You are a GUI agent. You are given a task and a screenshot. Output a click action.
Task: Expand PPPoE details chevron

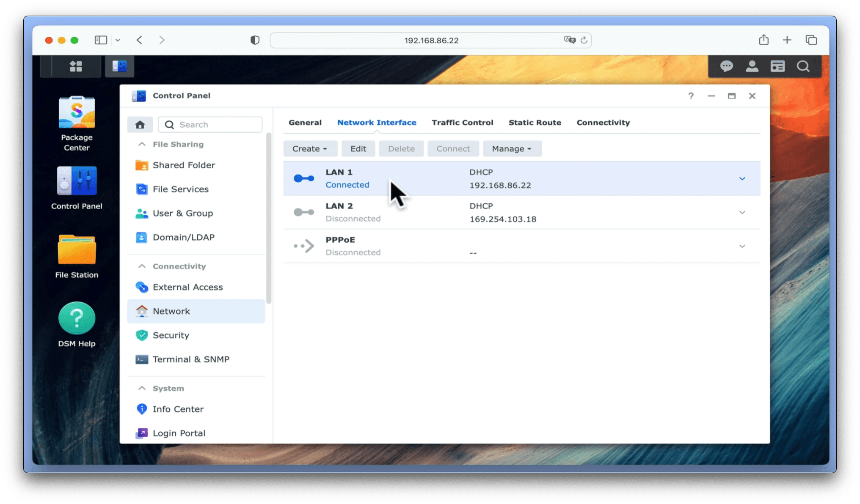742,247
